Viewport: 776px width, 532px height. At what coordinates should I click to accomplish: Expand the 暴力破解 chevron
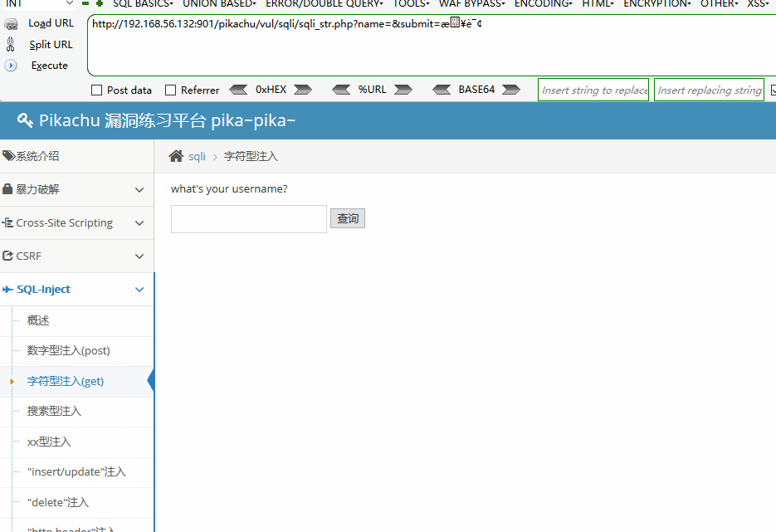[x=139, y=190]
